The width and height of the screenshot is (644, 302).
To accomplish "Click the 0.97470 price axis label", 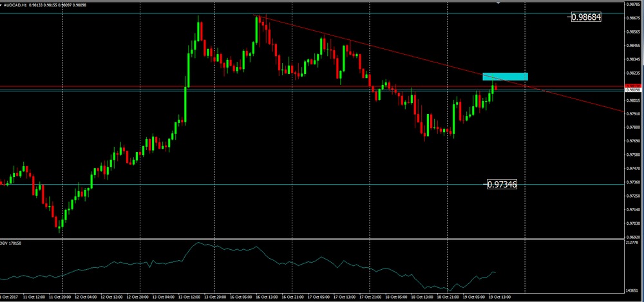I will [x=632, y=169].
